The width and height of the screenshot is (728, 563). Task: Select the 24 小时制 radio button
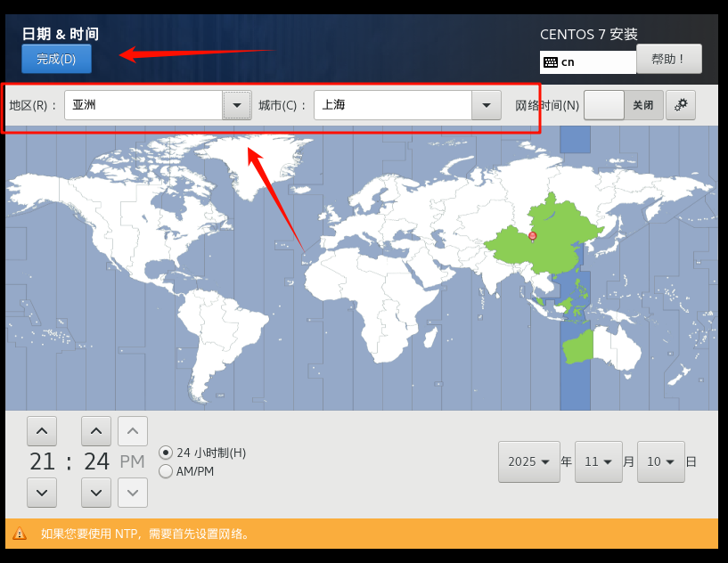(x=164, y=453)
